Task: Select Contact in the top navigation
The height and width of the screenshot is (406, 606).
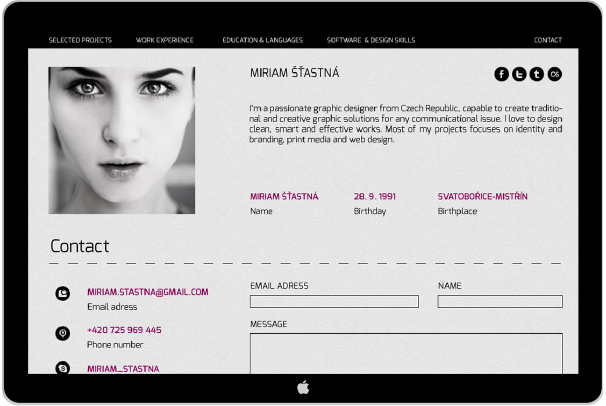Action: coord(548,40)
